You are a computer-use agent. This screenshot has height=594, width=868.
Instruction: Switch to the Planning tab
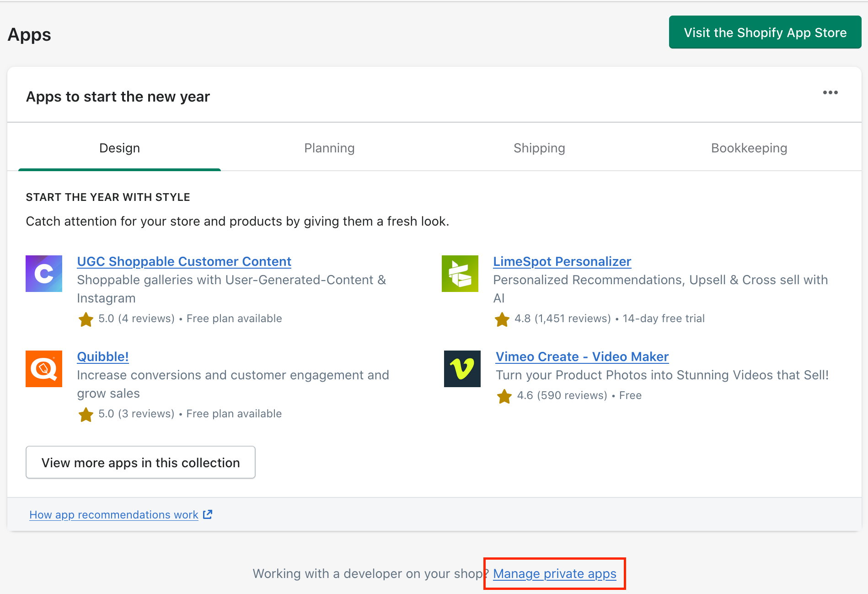pos(329,148)
